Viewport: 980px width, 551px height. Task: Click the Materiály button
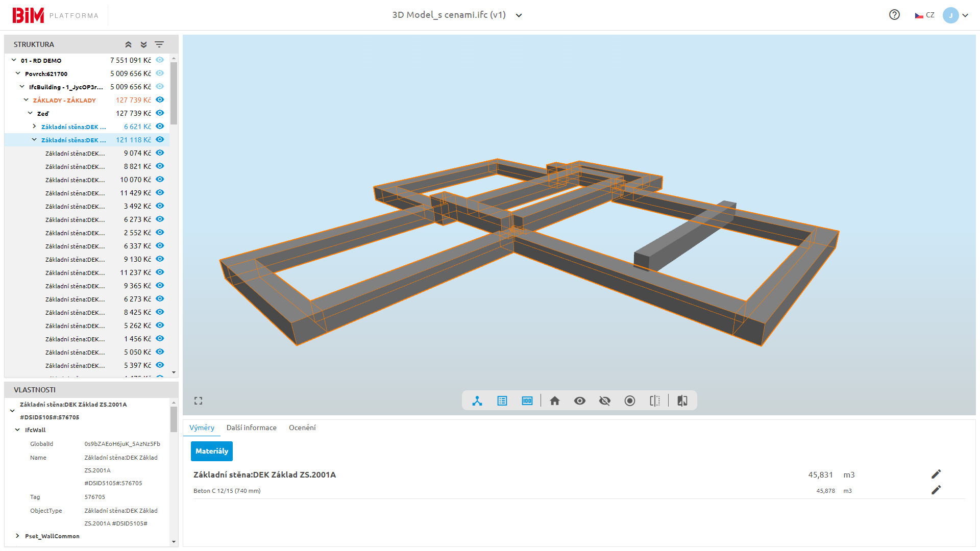pyautogui.click(x=211, y=451)
